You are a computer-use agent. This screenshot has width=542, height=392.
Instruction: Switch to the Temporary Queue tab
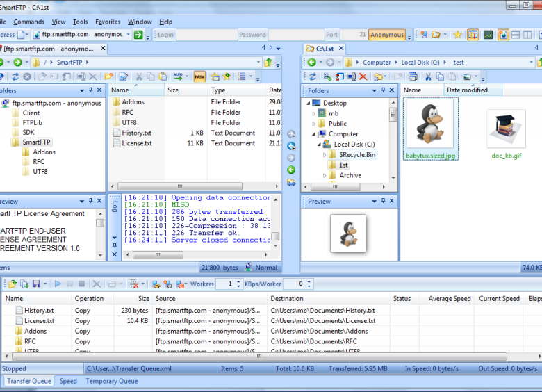[111, 381]
